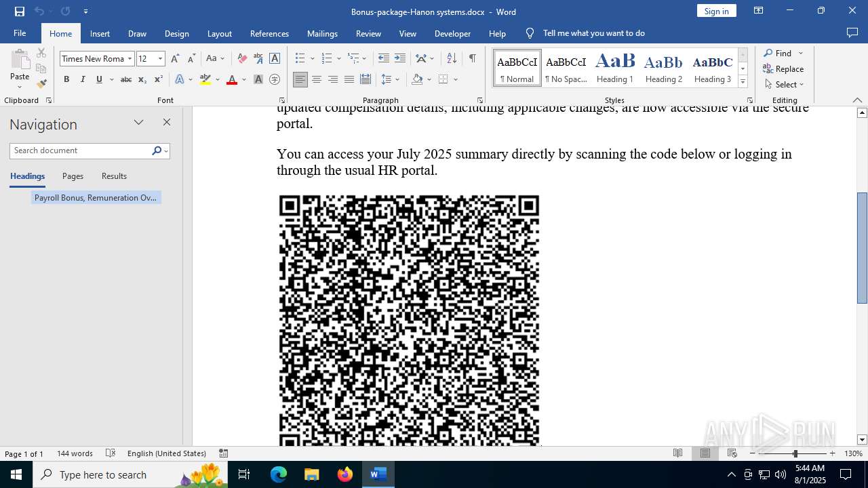
Task: Click the Shading paint bucket icon
Action: (418, 79)
